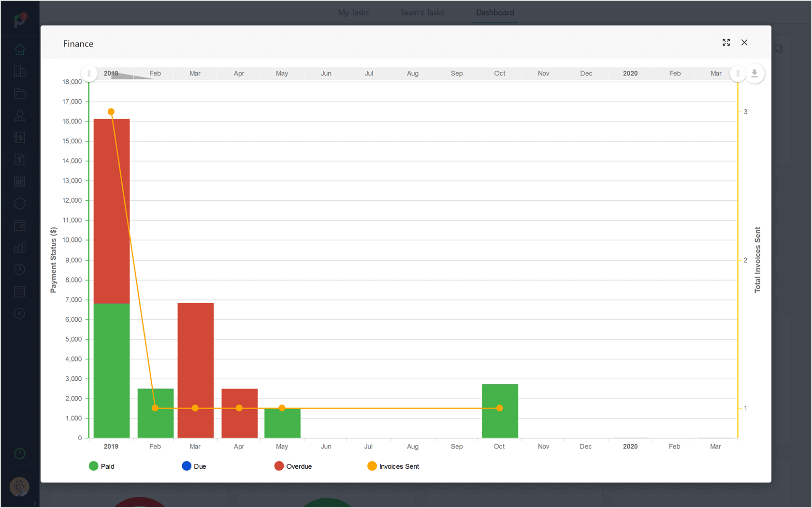The image size is (812, 508).
Task: Open the Invoices ledger icon in sidebar
Action: click(19, 137)
